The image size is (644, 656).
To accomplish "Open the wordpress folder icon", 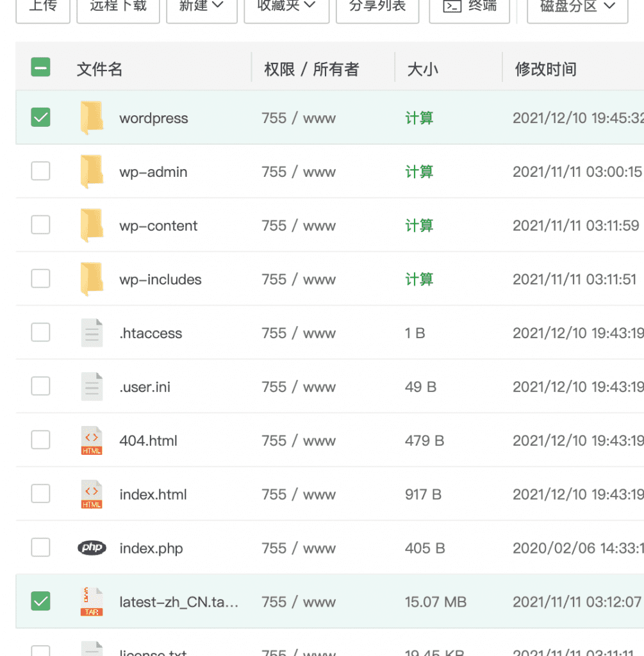I will (x=92, y=118).
